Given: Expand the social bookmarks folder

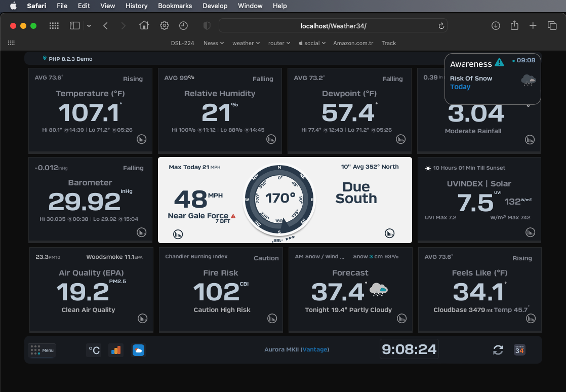Looking at the screenshot, I should [312, 43].
